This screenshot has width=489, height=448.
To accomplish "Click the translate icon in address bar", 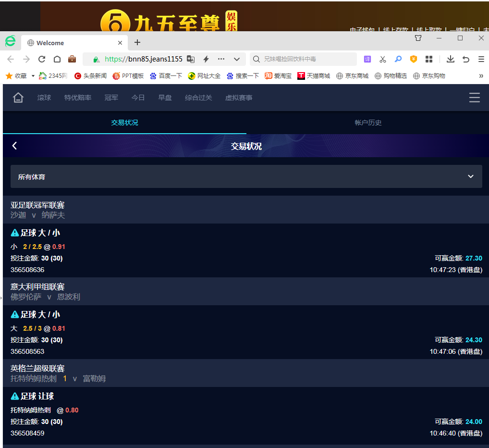I will click(x=191, y=59).
